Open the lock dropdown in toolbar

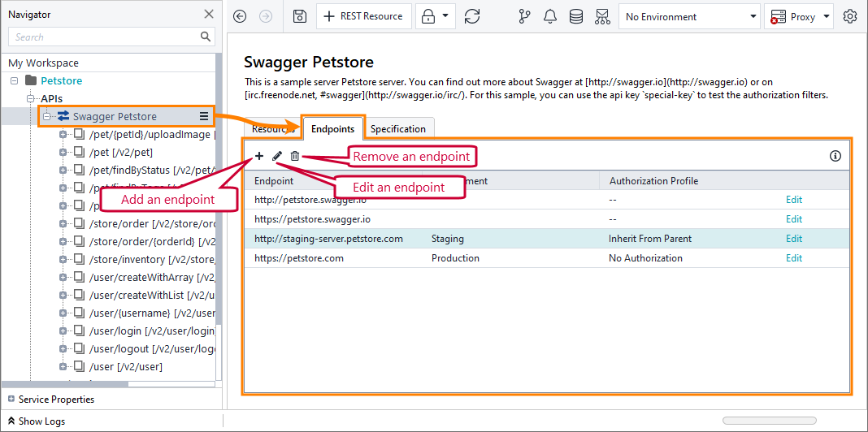(436, 16)
